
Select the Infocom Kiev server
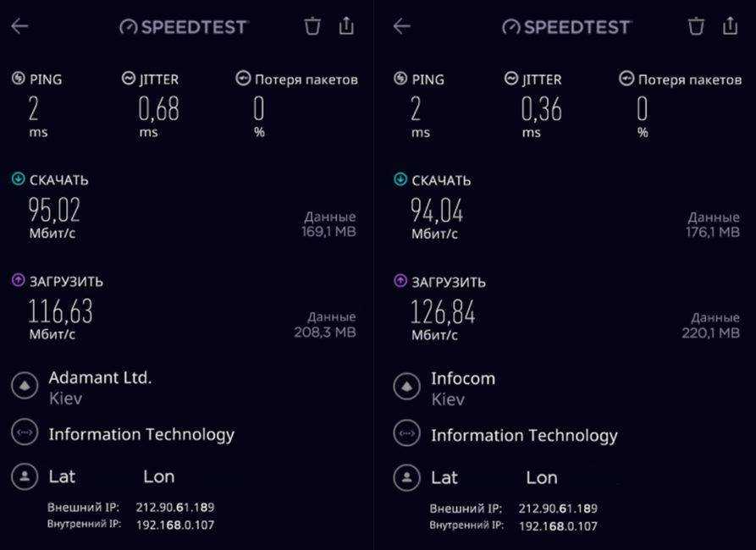click(x=462, y=388)
